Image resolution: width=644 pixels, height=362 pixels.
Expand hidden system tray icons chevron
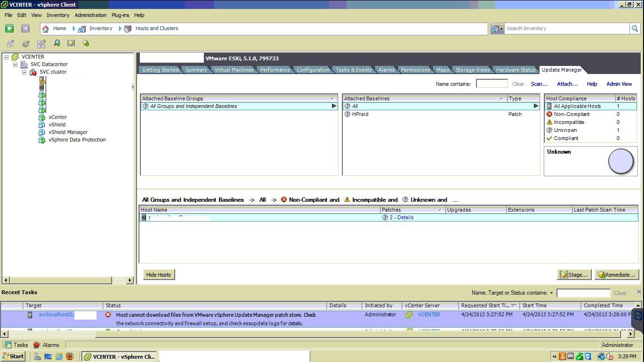pyautogui.click(x=554, y=356)
